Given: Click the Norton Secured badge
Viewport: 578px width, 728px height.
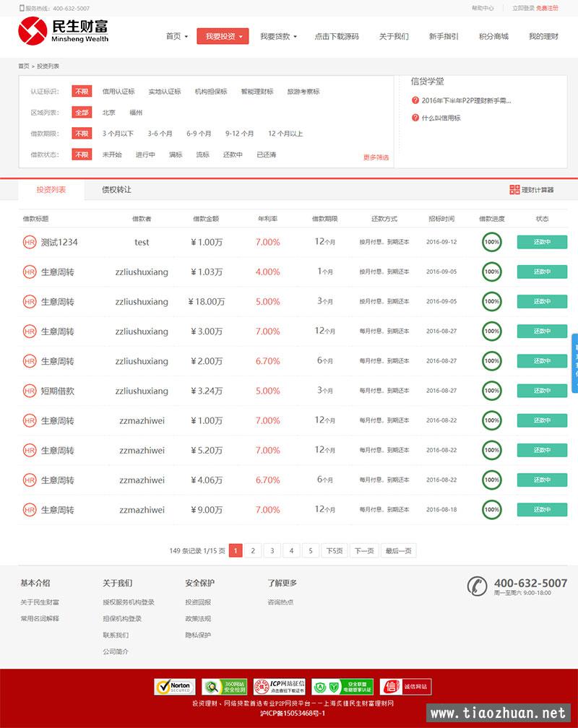Looking at the screenshot, I should point(175,687).
